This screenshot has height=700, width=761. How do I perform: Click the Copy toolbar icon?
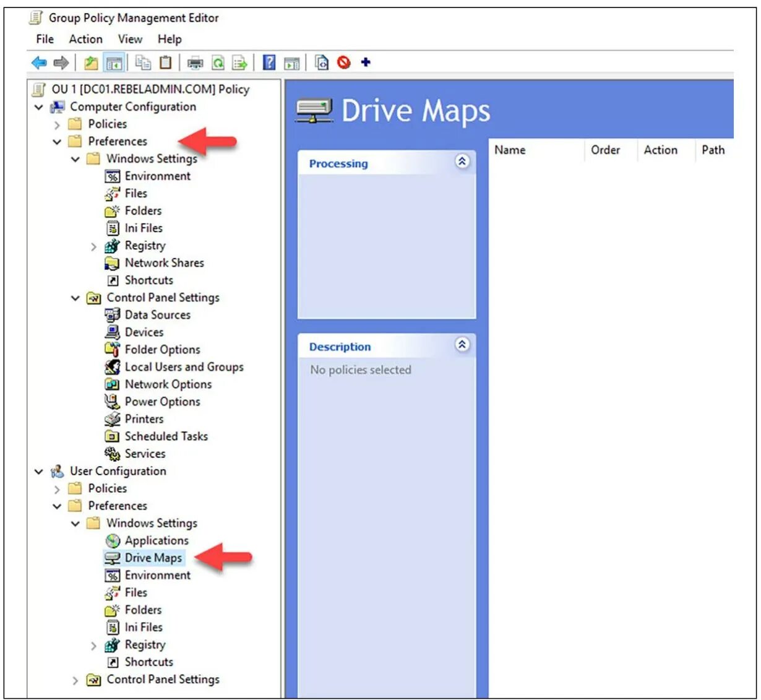[144, 63]
